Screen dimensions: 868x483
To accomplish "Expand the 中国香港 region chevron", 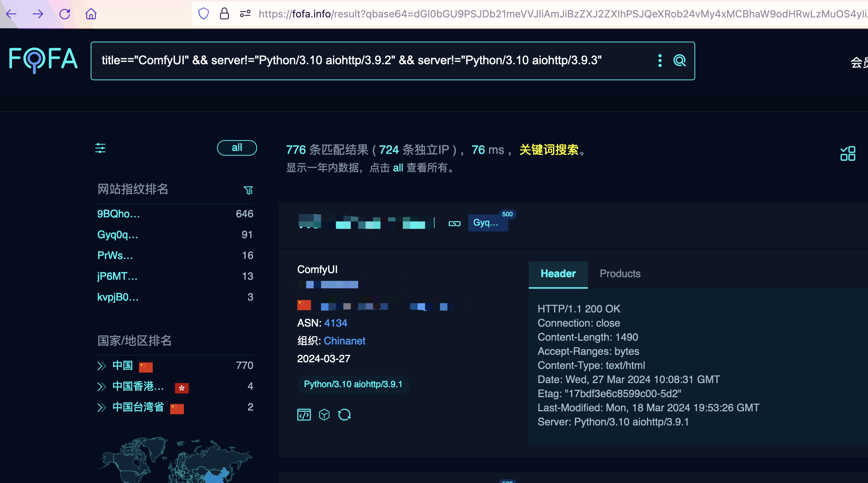I will pos(101,386).
